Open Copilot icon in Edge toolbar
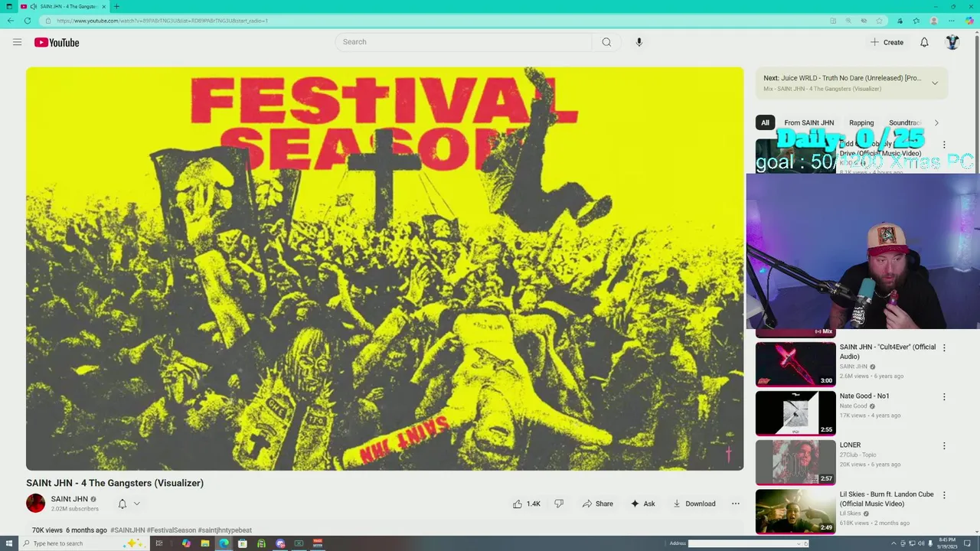The image size is (980, 551). point(969,21)
